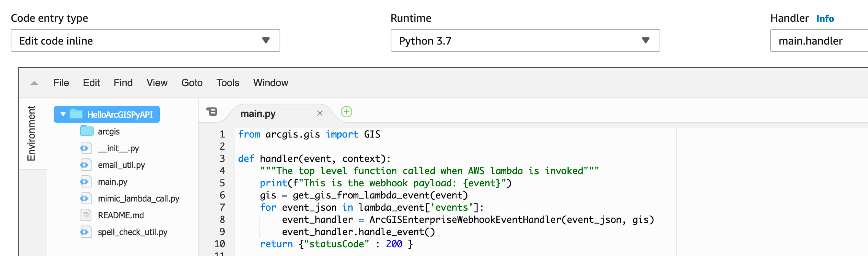Collapse the HelloArcGISPyAPI folder tree
The height and width of the screenshot is (256, 868).
63,114
